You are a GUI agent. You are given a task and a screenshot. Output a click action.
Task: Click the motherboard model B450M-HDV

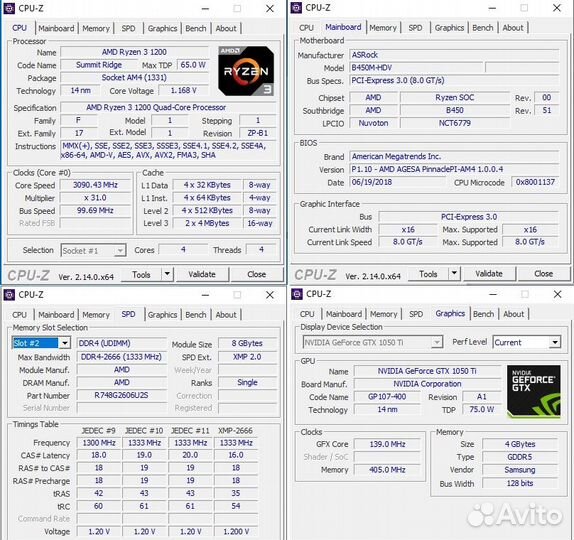pyautogui.click(x=416, y=68)
